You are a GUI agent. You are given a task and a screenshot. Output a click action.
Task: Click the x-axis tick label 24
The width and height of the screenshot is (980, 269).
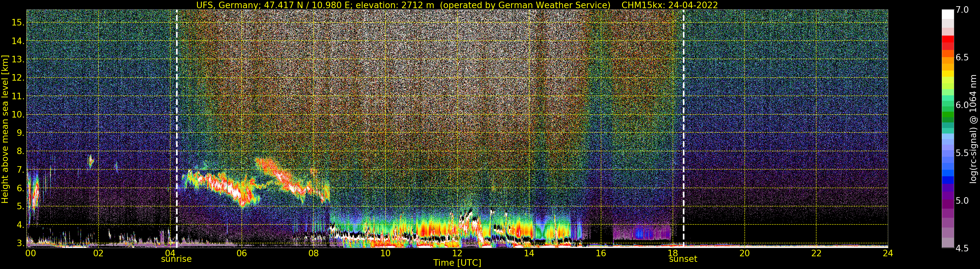(x=888, y=253)
